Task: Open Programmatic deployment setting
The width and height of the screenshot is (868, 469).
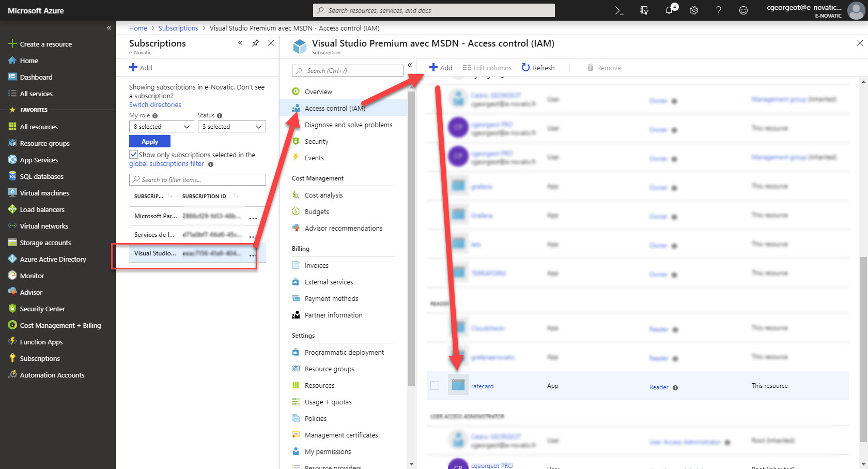Action: [x=344, y=352]
